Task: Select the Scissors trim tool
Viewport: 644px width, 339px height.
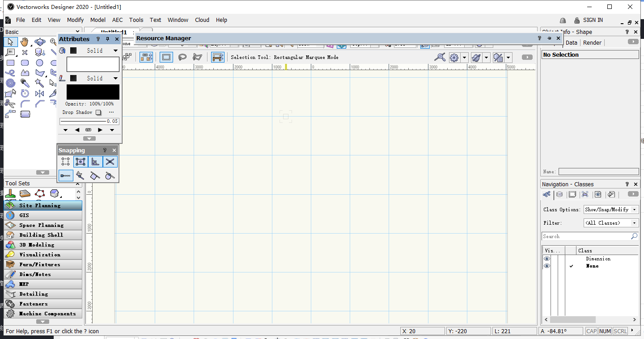Action: pos(11,104)
